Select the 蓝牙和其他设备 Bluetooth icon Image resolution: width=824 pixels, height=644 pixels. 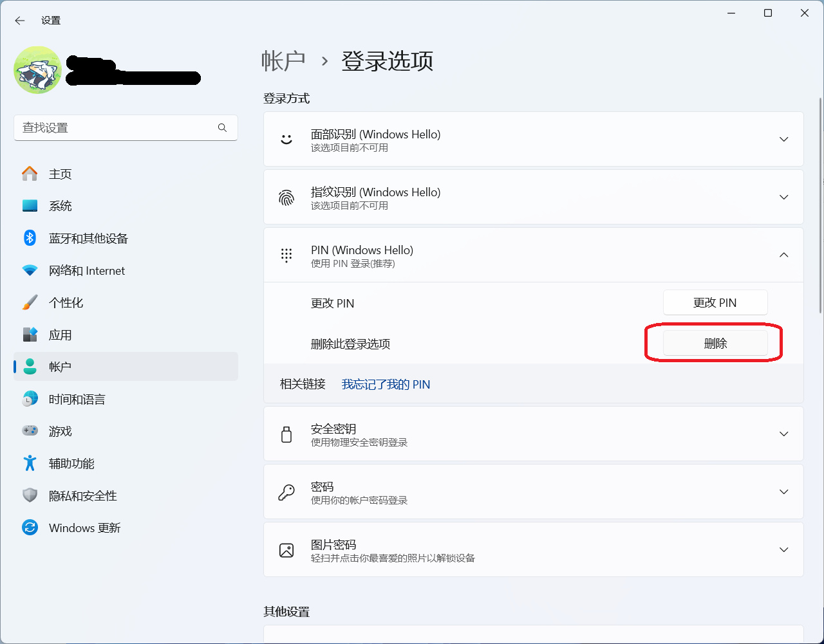30,238
